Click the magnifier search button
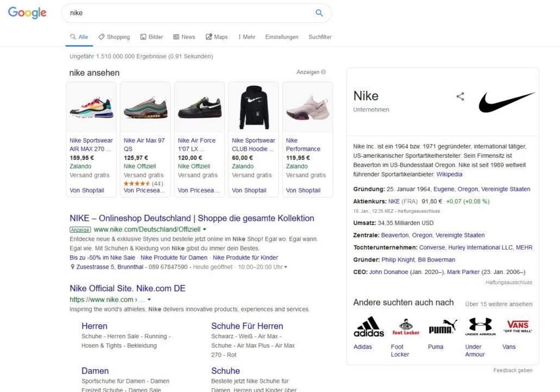The height and width of the screenshot is (392, 560). tap(319, 13)
